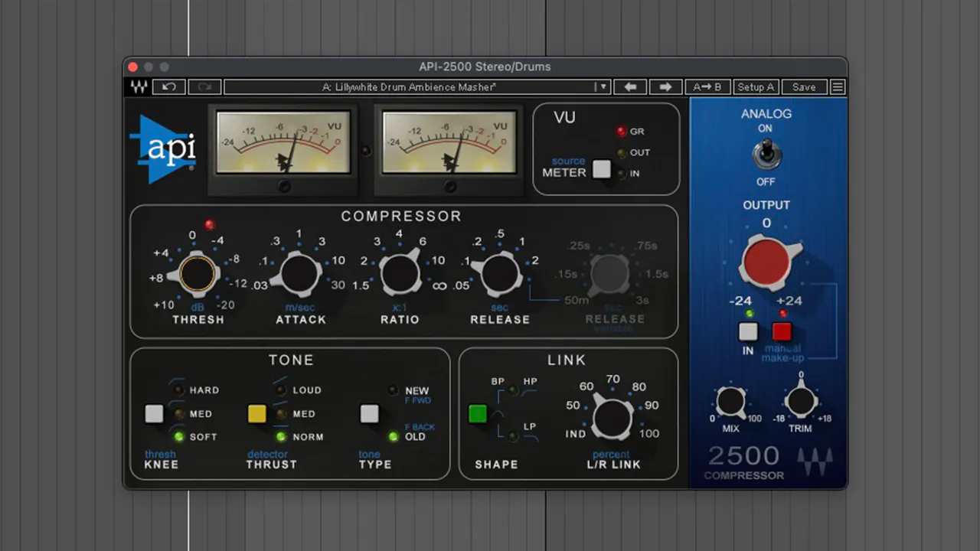
Task: Click the Save button
Action: pos(803,87)
